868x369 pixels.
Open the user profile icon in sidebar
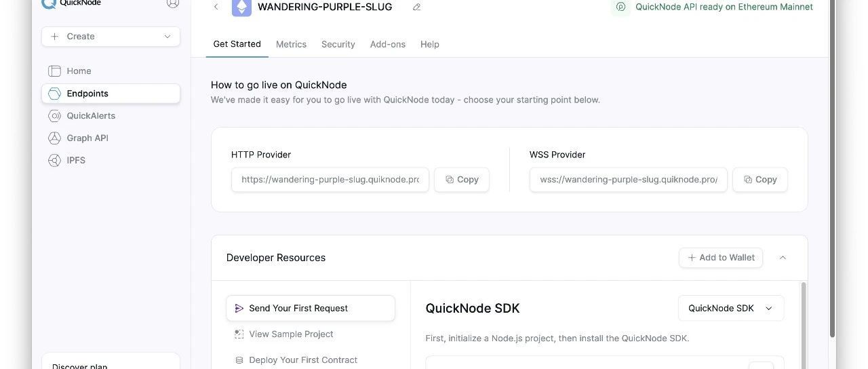click(x=173, y=3)
